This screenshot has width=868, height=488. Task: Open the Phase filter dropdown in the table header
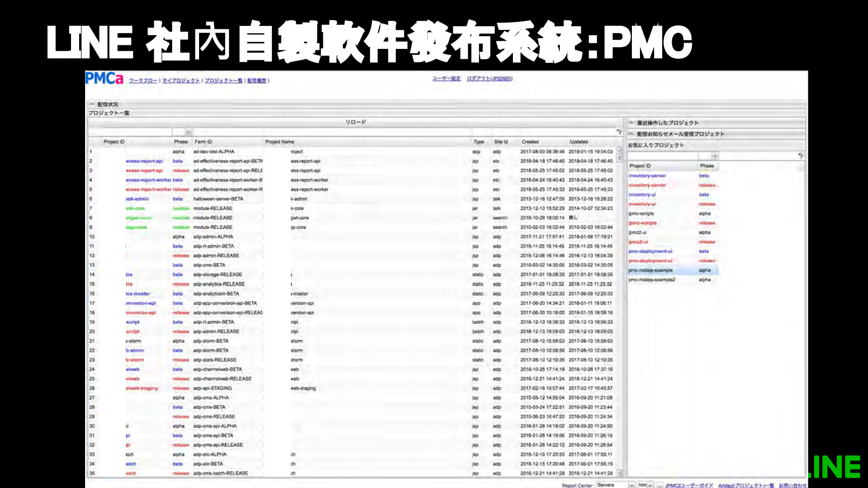click(x=188, y=132)
